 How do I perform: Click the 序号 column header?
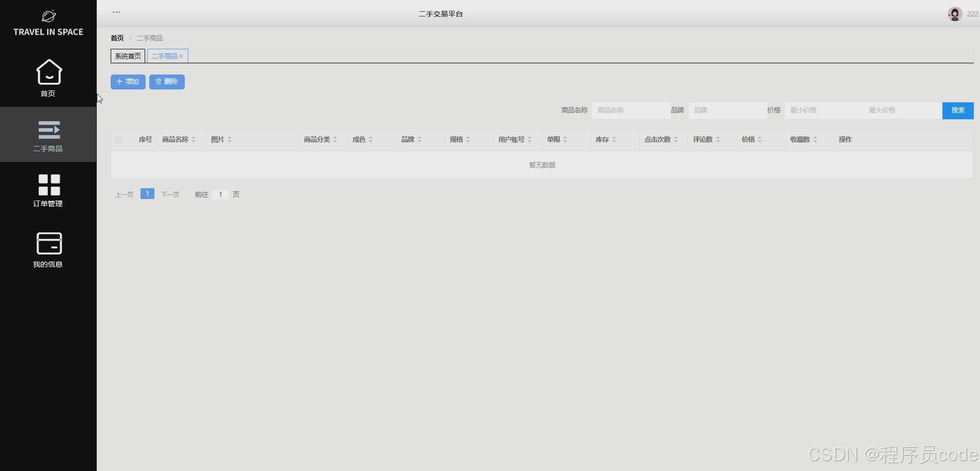point(145,139)
